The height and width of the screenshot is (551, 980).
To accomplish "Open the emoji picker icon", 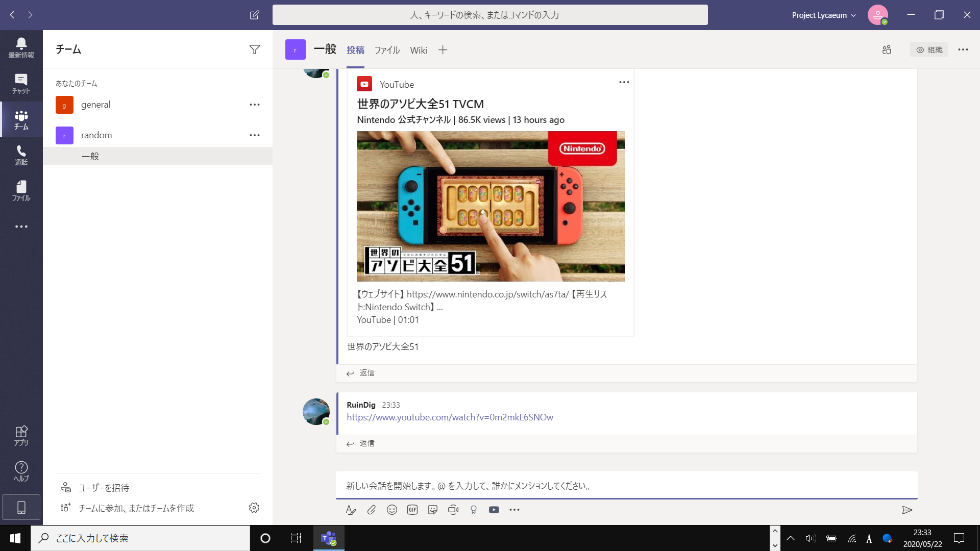I will click(391, 510).
